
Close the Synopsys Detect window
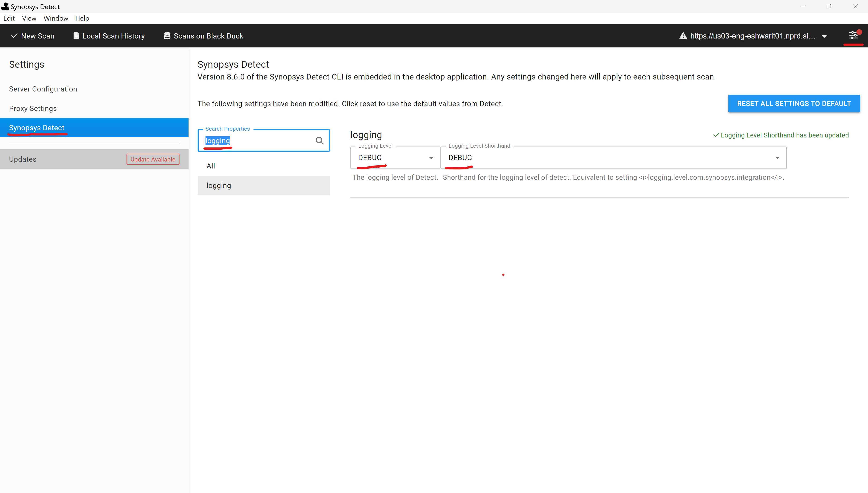coord(855,6)
